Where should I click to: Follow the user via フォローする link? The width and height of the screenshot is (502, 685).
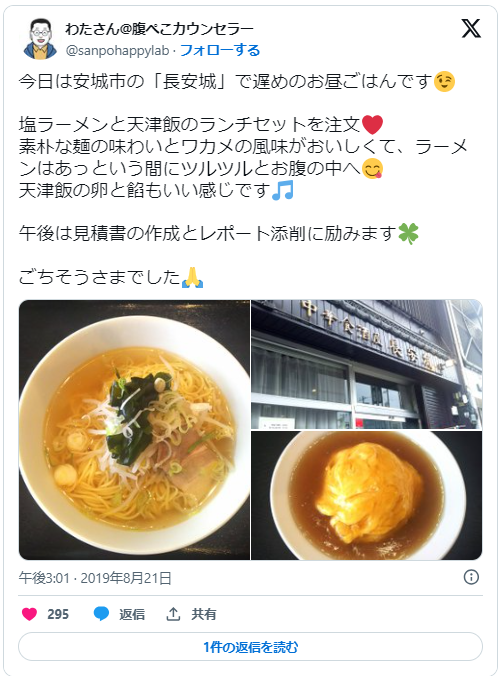[x=220, y=51]
